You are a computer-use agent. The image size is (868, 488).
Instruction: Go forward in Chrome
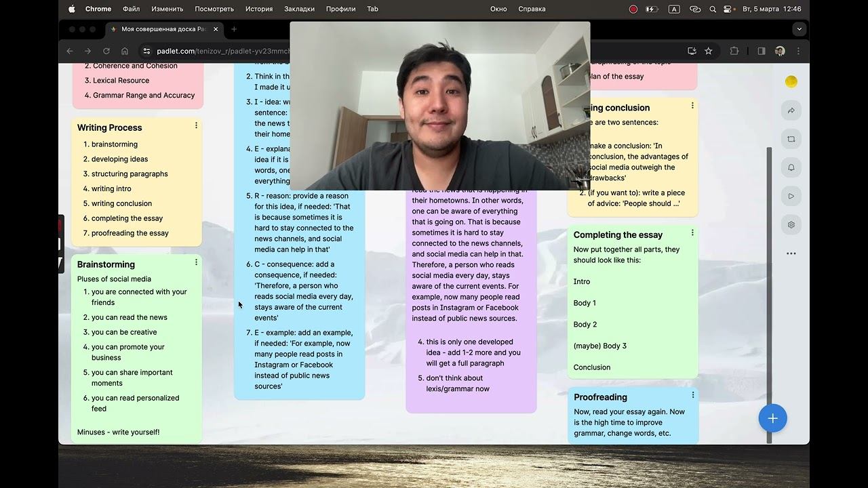click(x=87, y=51)
